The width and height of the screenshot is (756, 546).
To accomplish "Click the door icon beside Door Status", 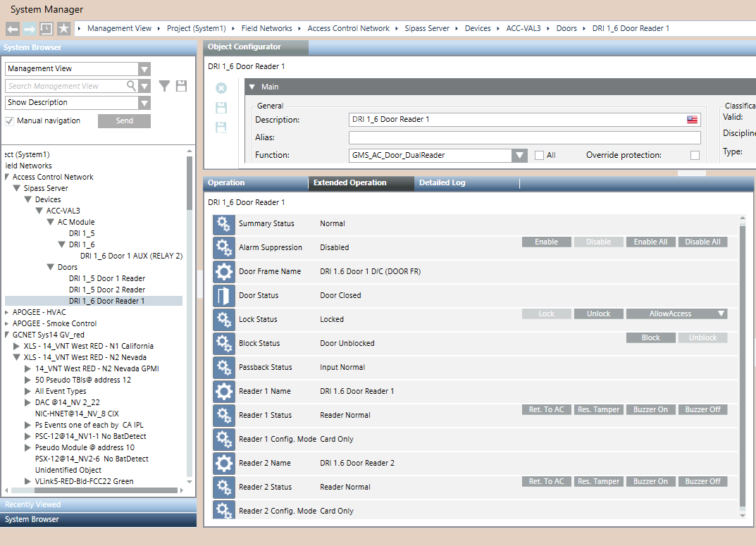I will point(223,295).
